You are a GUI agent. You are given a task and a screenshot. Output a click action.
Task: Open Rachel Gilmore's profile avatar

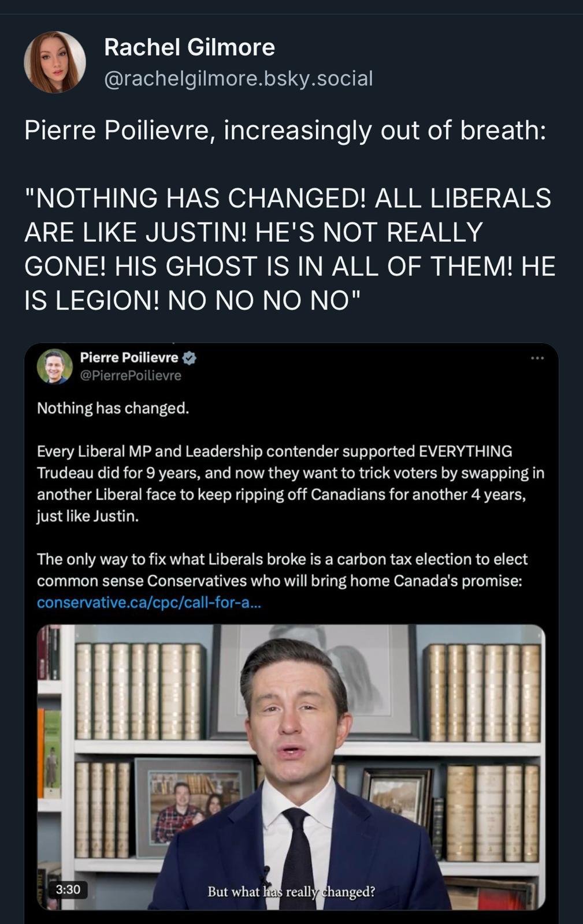coord(55,62)
